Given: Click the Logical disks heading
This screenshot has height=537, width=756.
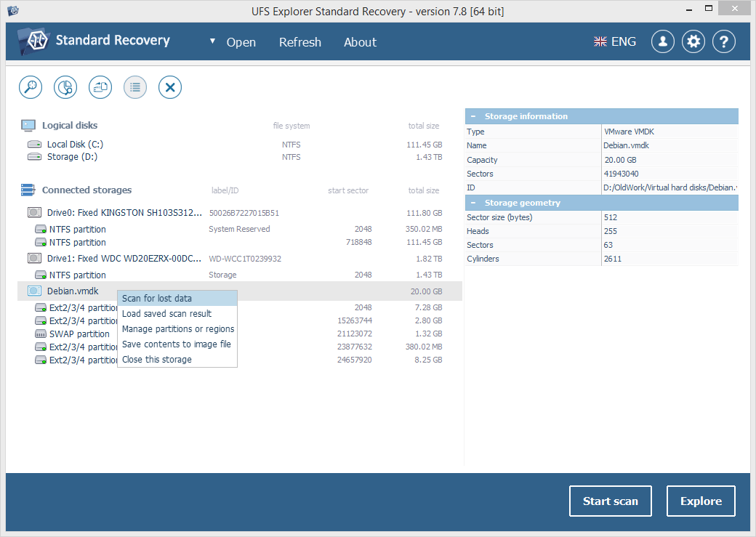Looking at the screenshot, I should click(70, 125).
